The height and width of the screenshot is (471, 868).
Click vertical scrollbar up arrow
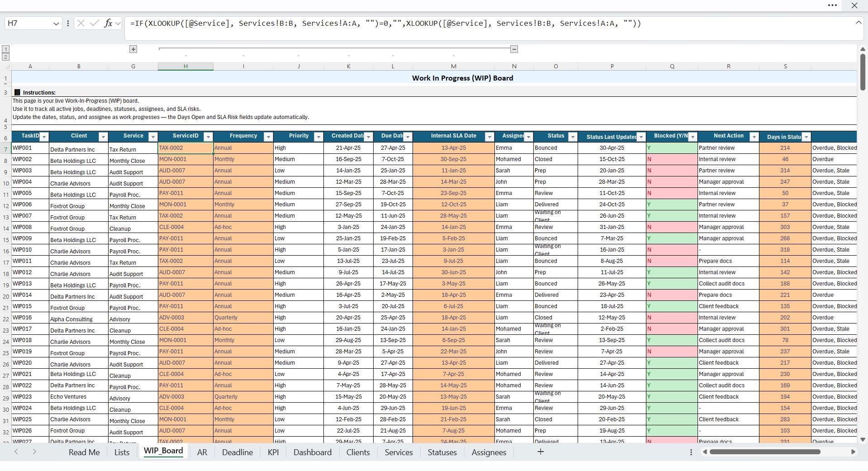click(863, 49)
